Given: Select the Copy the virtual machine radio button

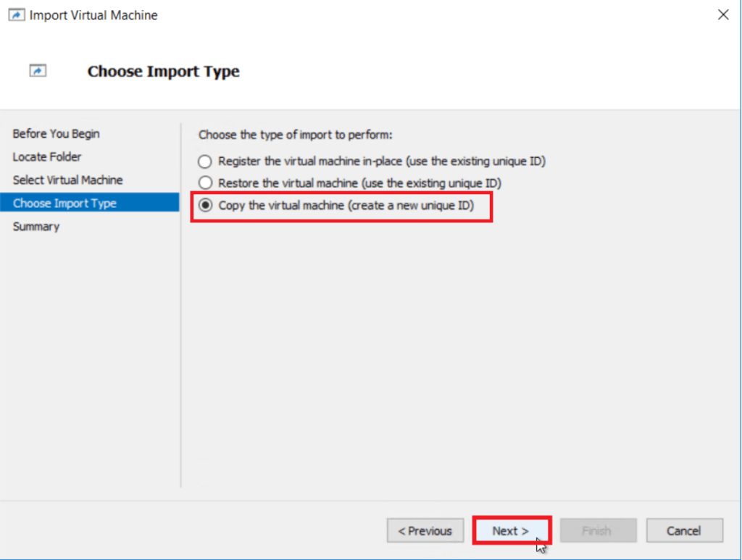Looking at the screenshot, I should pos(205,206).
